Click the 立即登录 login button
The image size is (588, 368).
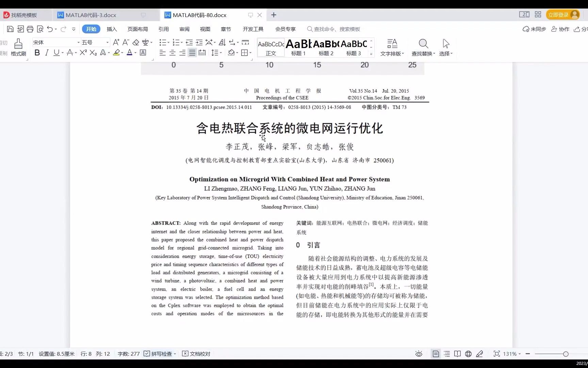[558, 15]
